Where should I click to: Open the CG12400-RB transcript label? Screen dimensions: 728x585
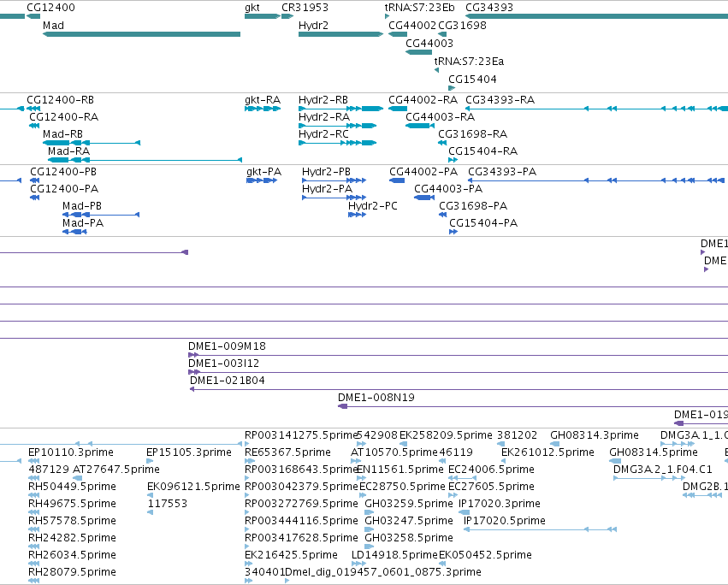60,100
